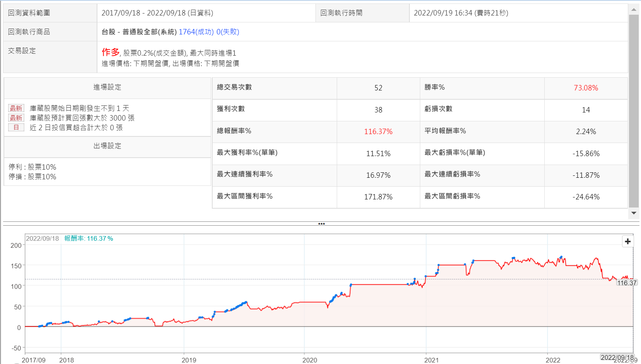Open the 0(失敗) failed items link

(x=228, y=32)
